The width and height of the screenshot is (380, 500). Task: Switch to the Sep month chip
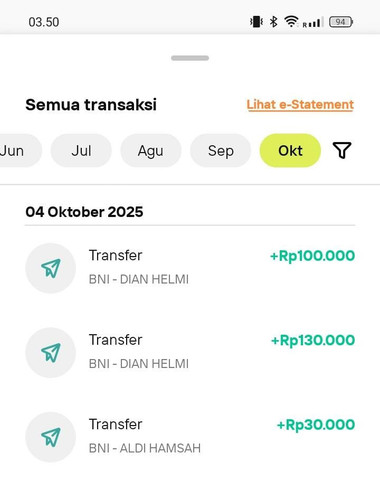click(x=220, y=151)
